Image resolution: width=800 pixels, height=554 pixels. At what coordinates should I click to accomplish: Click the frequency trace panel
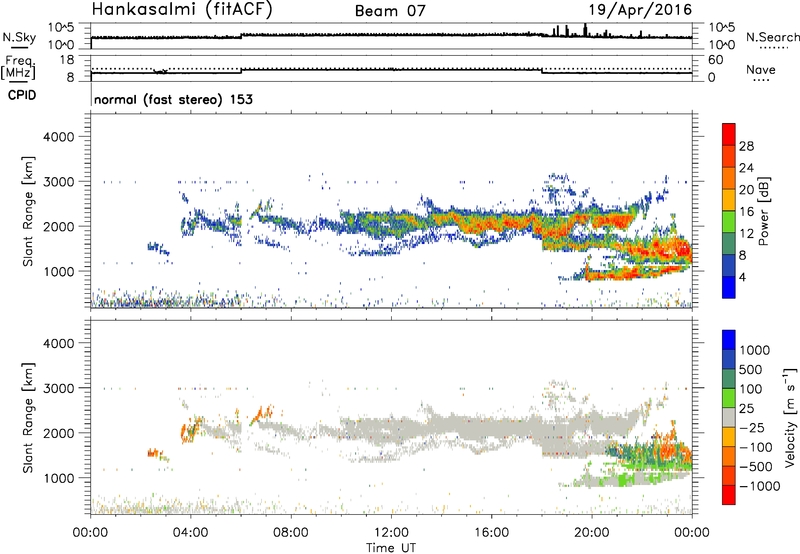pos(391,68)
